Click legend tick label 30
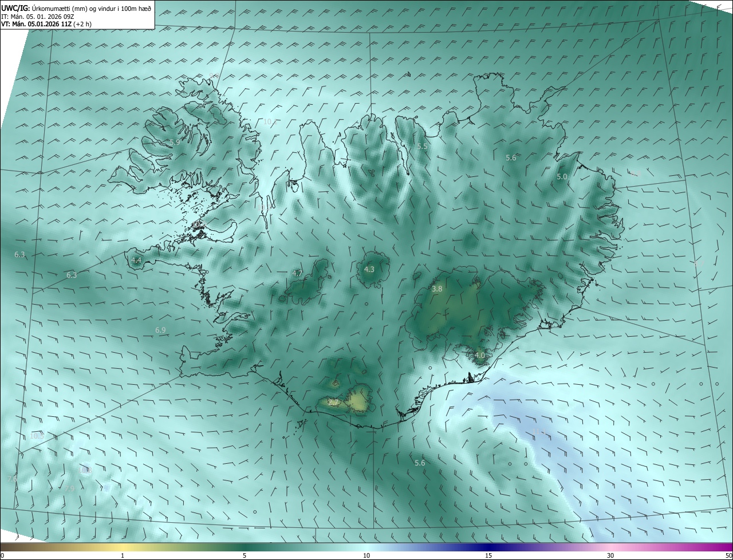This screenshot has height=560, width=733. coord(610,555)
